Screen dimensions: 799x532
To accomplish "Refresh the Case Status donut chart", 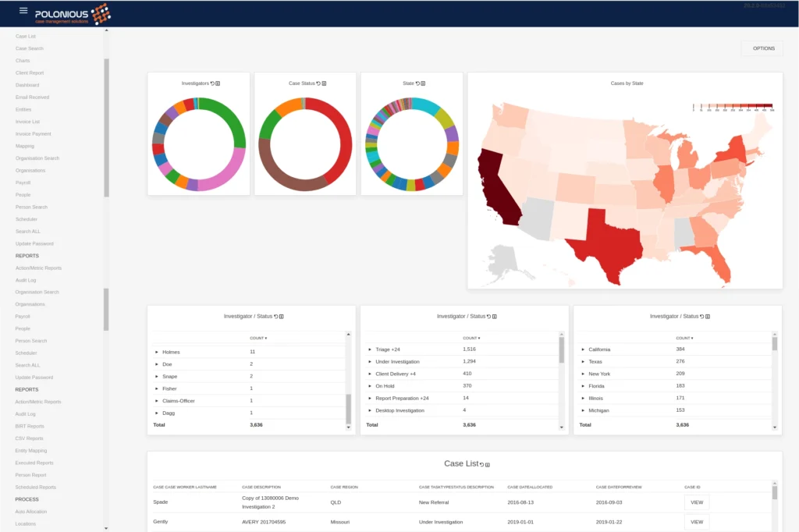I will click(x=318, y=83).
